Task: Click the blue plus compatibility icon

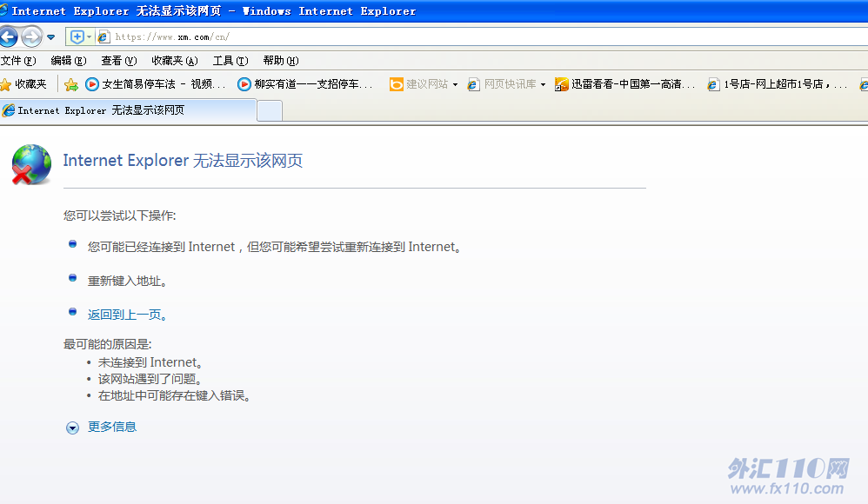Action: point(77,37)
